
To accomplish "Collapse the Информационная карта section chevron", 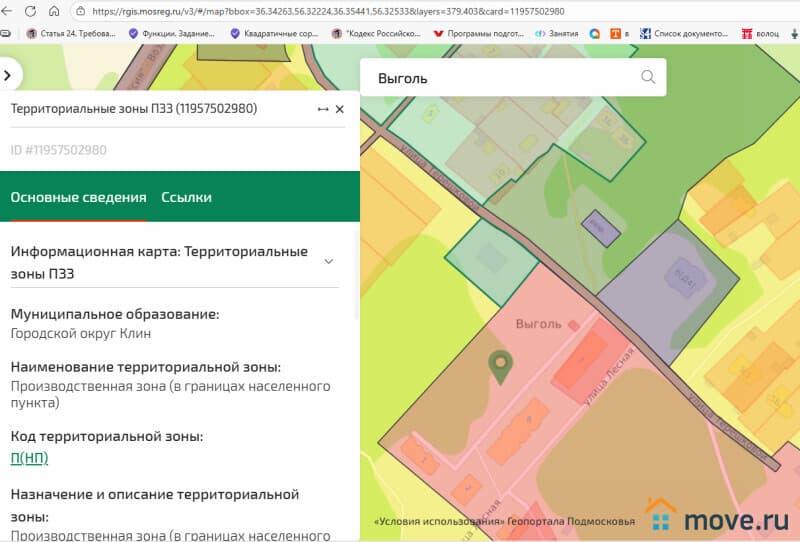I will click(x=328, y=261).
